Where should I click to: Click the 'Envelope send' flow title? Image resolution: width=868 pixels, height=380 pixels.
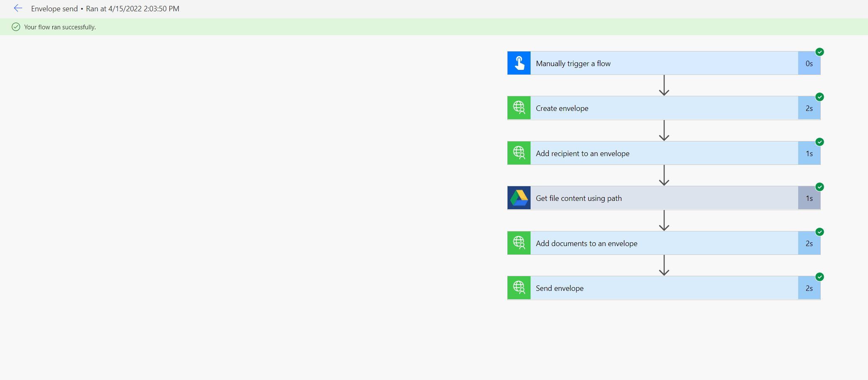54,9
